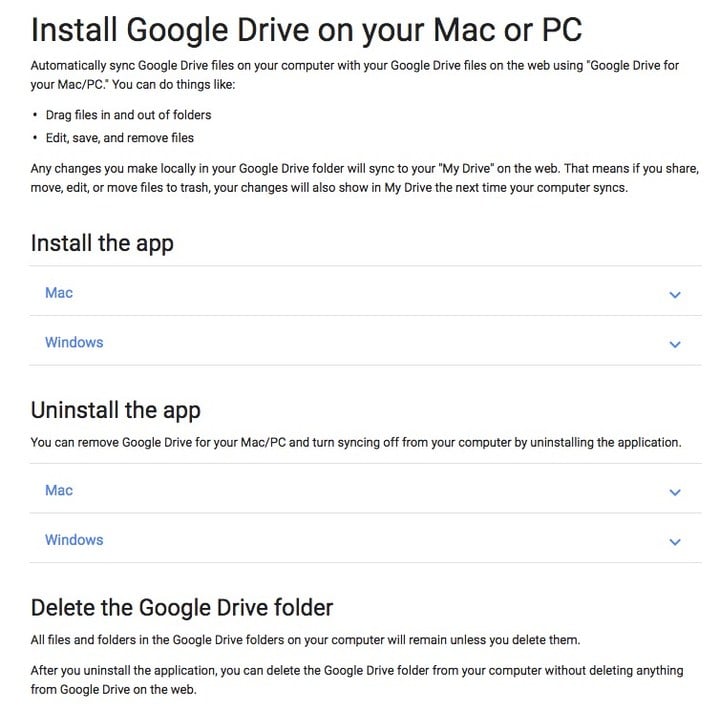The image size is (720, 711).
Task: Click the words 'from Google Drive on the web.'
Action: pyautogui.click(x=113, y=689)
